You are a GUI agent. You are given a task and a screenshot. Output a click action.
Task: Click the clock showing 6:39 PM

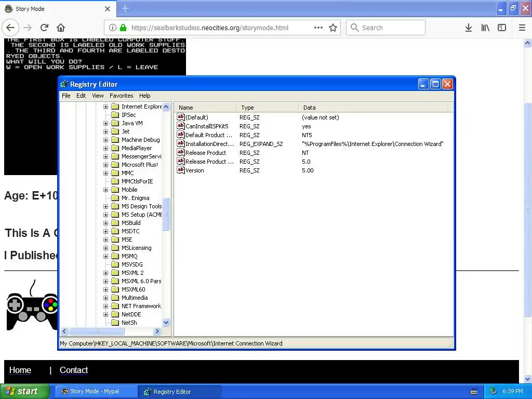click(513, 391)
